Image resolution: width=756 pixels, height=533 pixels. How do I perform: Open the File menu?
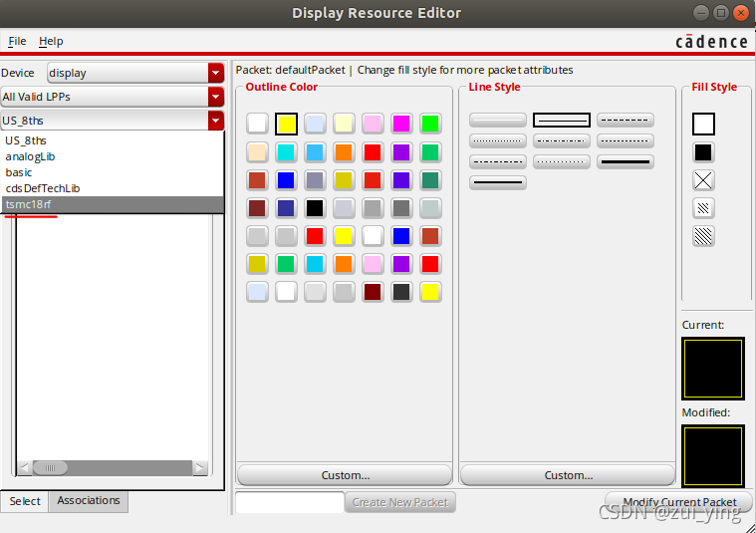17,41
